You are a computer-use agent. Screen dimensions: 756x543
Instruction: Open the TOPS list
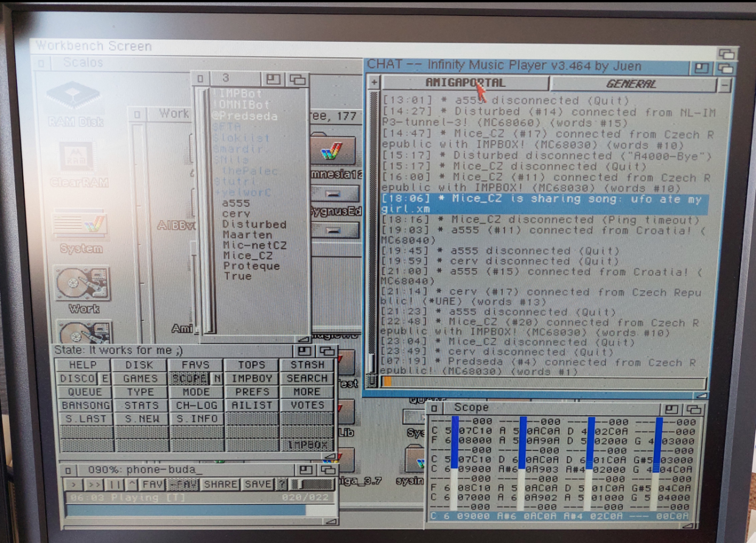pyautogui.click(x=251, y=365)
